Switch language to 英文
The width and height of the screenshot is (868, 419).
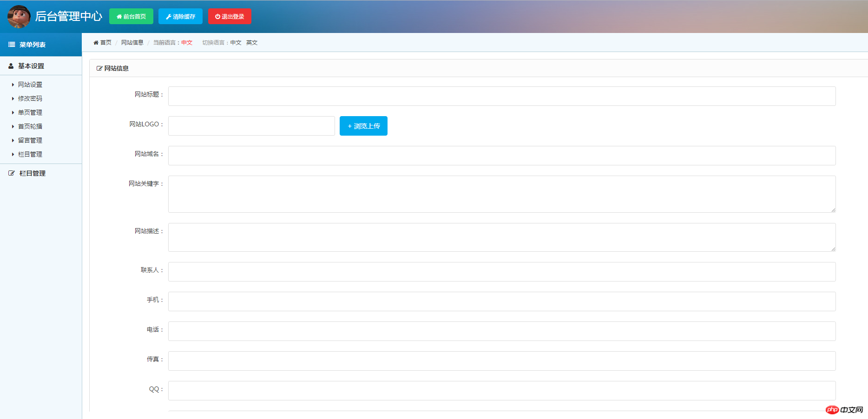(252, 42)
